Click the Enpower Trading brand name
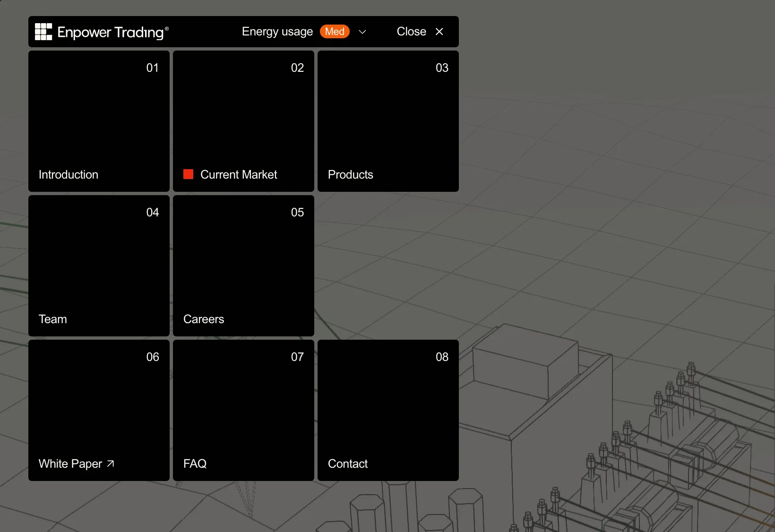This screenshot has width=775, height=532. click(x=113, y=32)
